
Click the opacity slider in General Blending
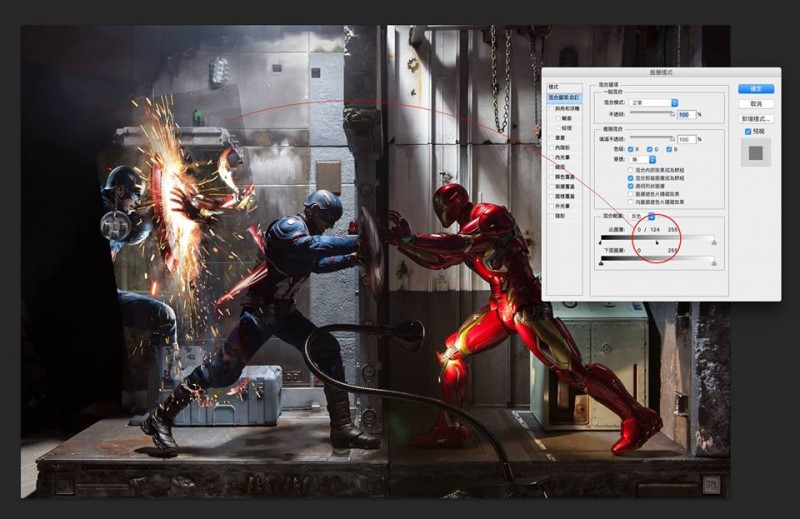pyautogui.click(x=653, y=113)
